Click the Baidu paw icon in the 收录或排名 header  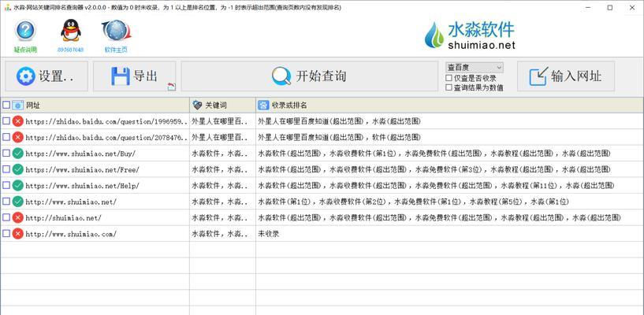262,106
